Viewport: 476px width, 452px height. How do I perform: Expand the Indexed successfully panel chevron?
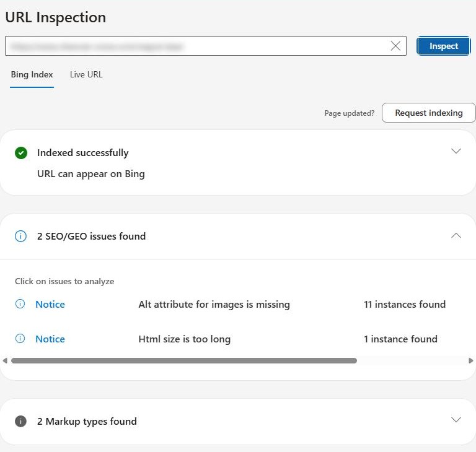coord(456,151)
